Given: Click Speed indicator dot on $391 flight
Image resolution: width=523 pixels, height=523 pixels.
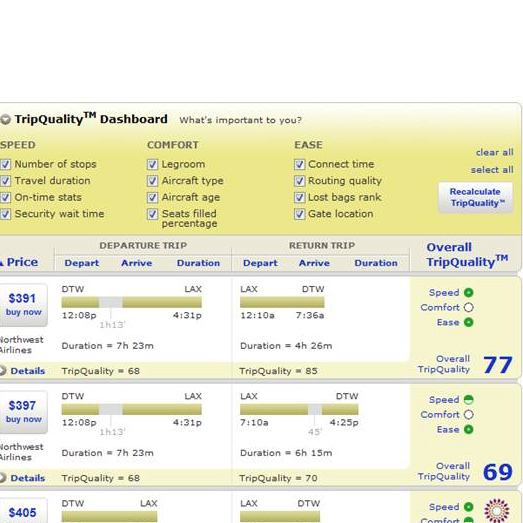Looking at the screenshot, I should click(x=469, y=293).
